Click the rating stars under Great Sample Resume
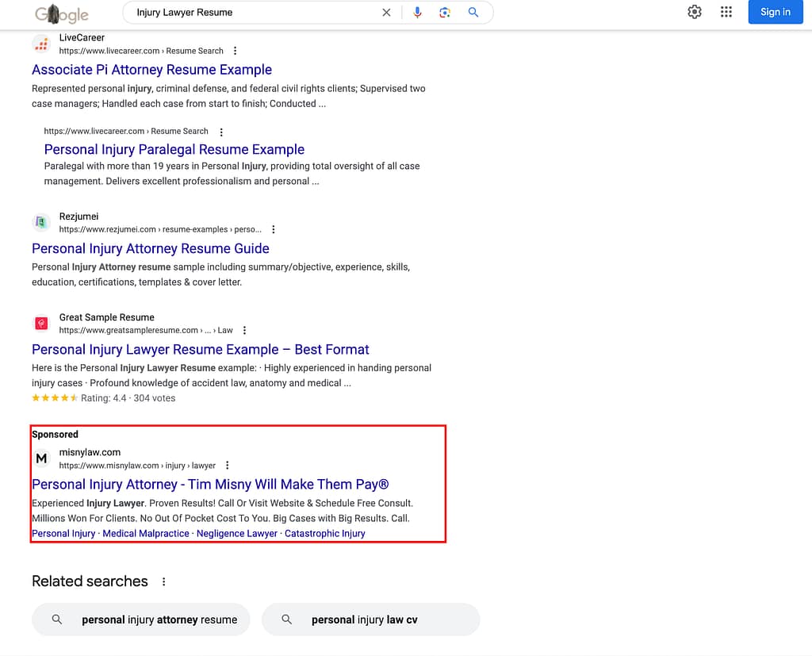Image resolution: width=812 pixels, height=656 pixels. 55,398
